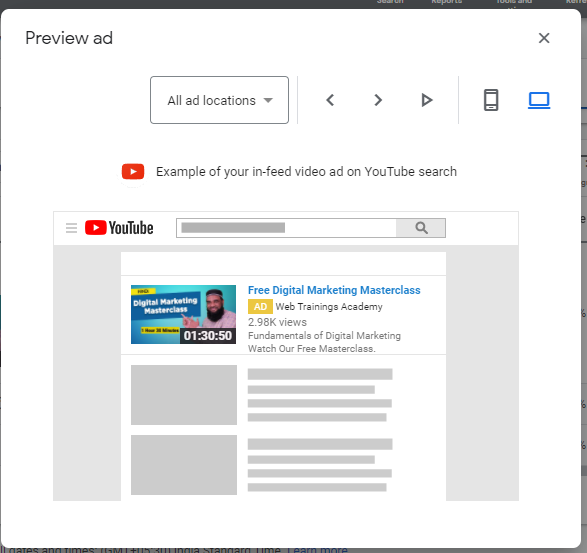Open the Digital Marketing Masterclass thumbnail
The image size is (587, 553).
[x=183, y=315]
